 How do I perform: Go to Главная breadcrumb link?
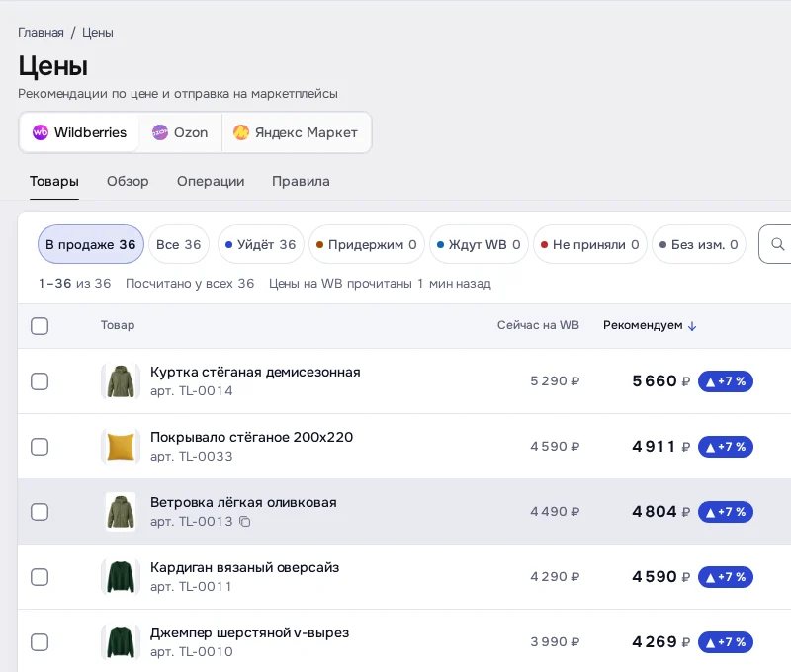pyautogui.click(x=41, y=33)
